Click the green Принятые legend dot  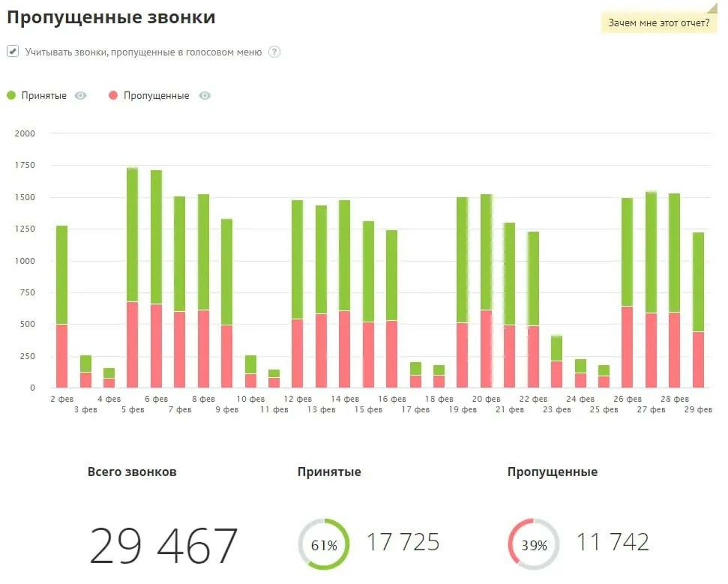click(11, 96)
